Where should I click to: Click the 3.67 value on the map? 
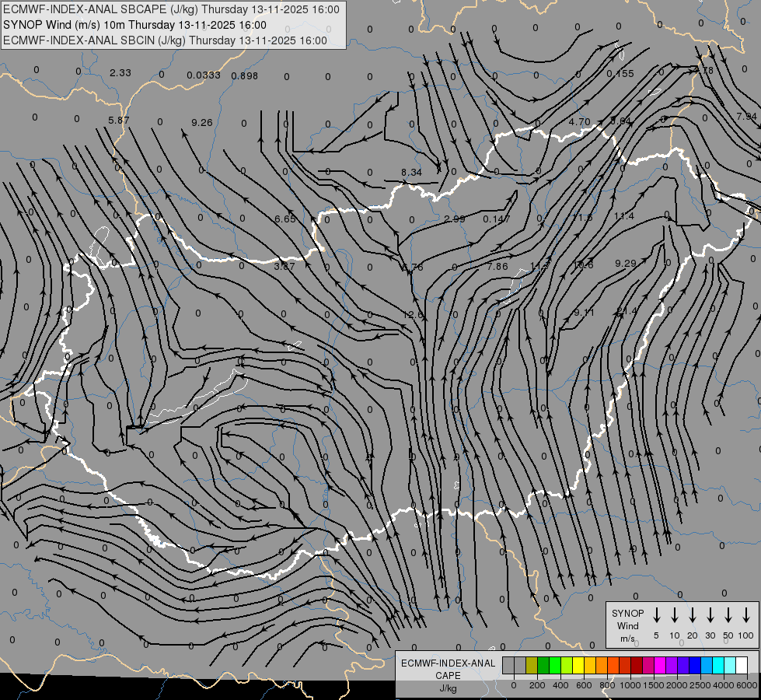[285, 266]
